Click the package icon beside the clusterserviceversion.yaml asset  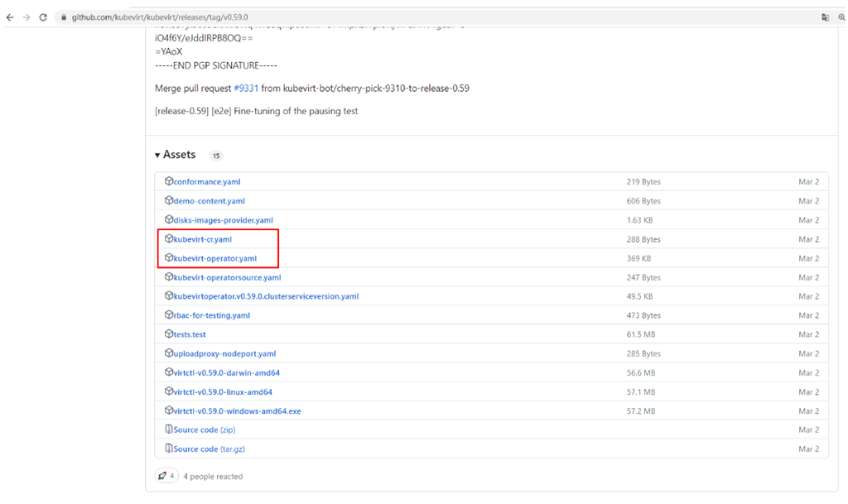169,295
